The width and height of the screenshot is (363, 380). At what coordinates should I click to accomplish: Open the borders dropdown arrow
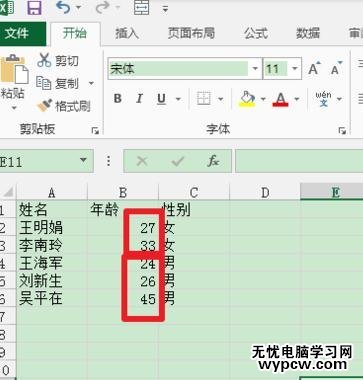[x=221, y=99]
